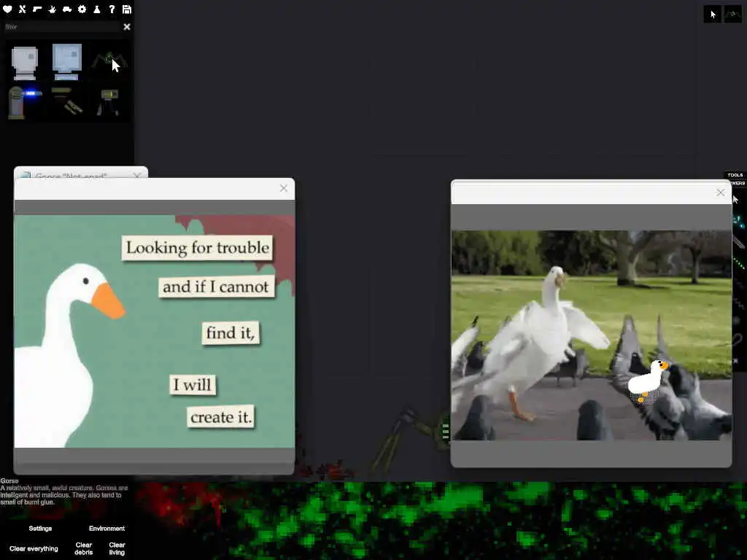Click the 'Looking for trouble' meme image
The image size is (747, 560).
click(155, 331)
